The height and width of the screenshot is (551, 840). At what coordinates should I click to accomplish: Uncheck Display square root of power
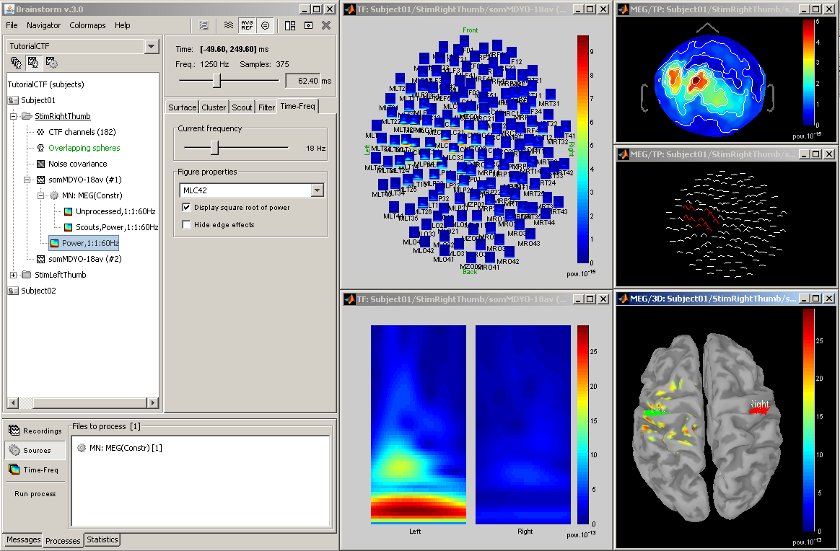point(187,207)
